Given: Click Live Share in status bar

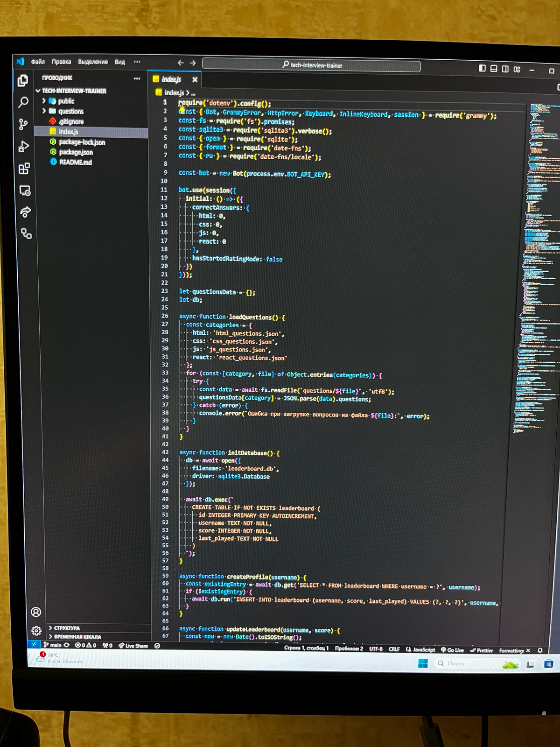Looking at the screenshot, I should 133,646.
